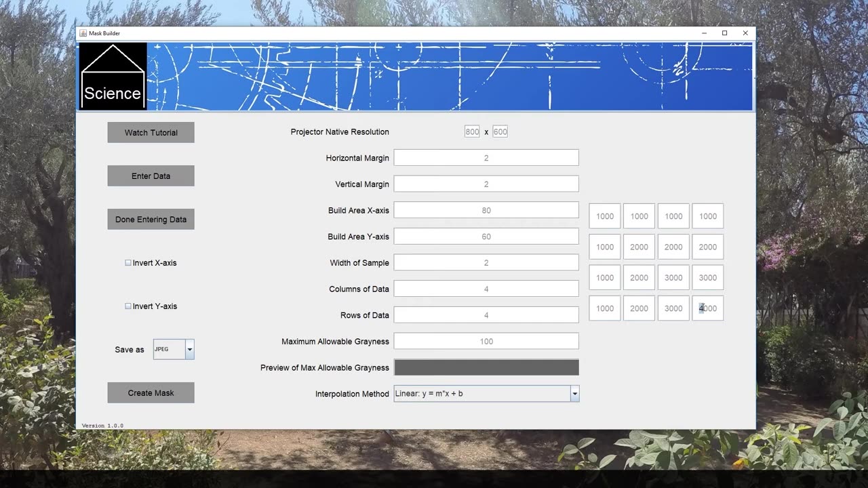This screenshot has height=488, width=868.
Task: Click the Vertical Margin input field
Action: tap(486, 184)
